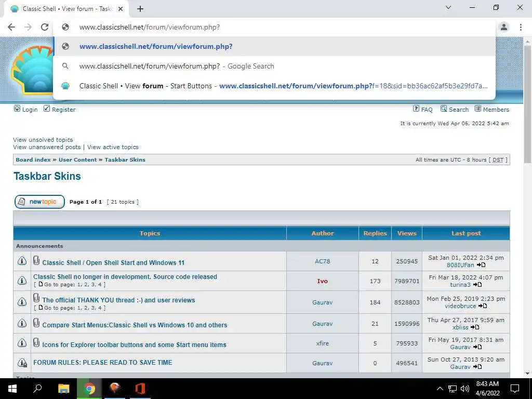Click the Search magnifier icon in the forum header
Image resolution: width=532 pixels, height=399 pixels.
tap(444, 109)
